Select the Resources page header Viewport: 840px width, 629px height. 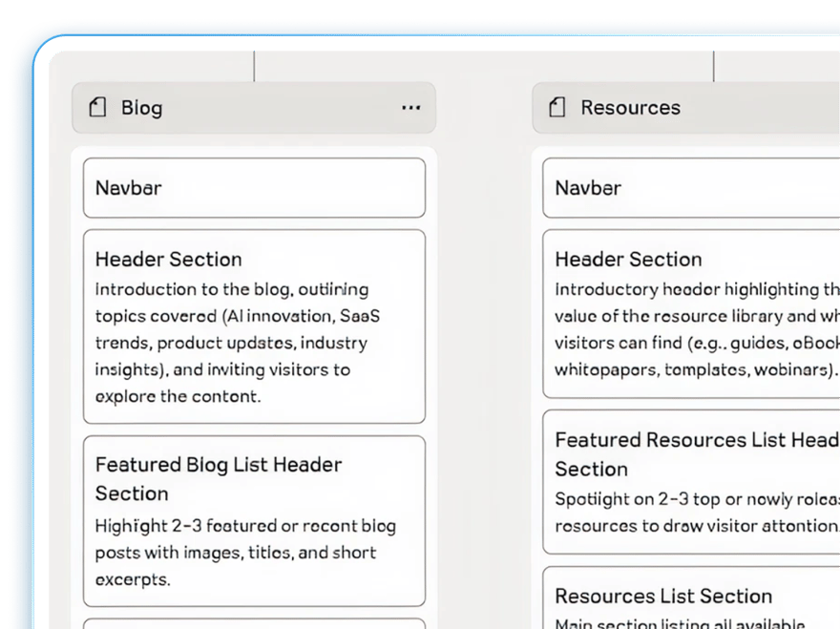coord(686,108)
